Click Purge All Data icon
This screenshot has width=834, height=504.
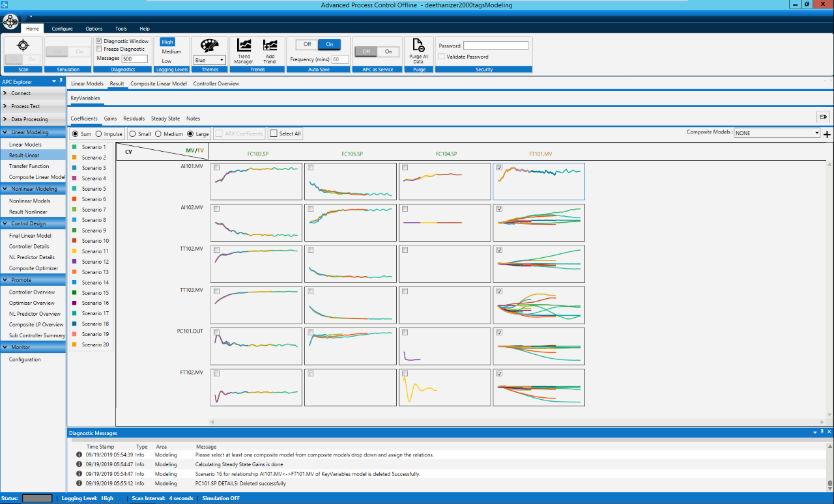419,46
